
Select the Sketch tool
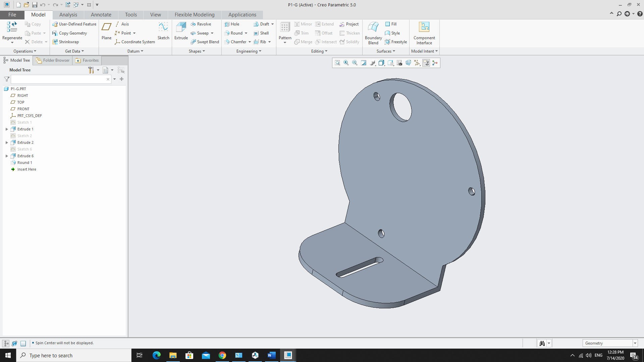click(163, 31)
